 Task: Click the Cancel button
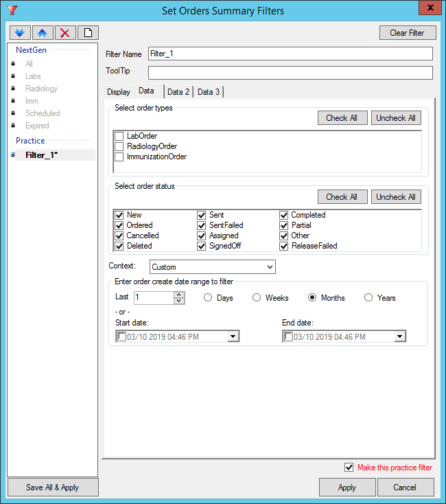[x=406, y=488]
